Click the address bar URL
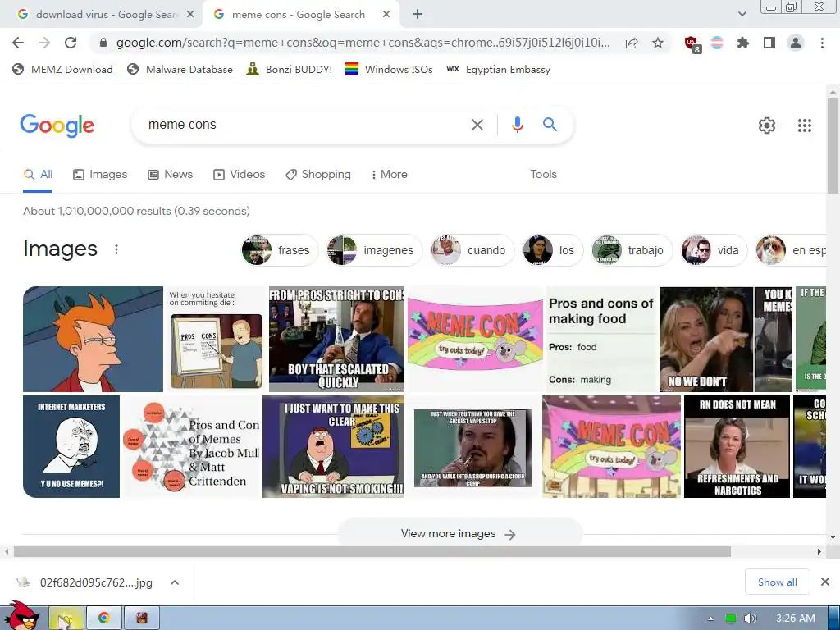840x630 pixels. [x=362, y=43]
